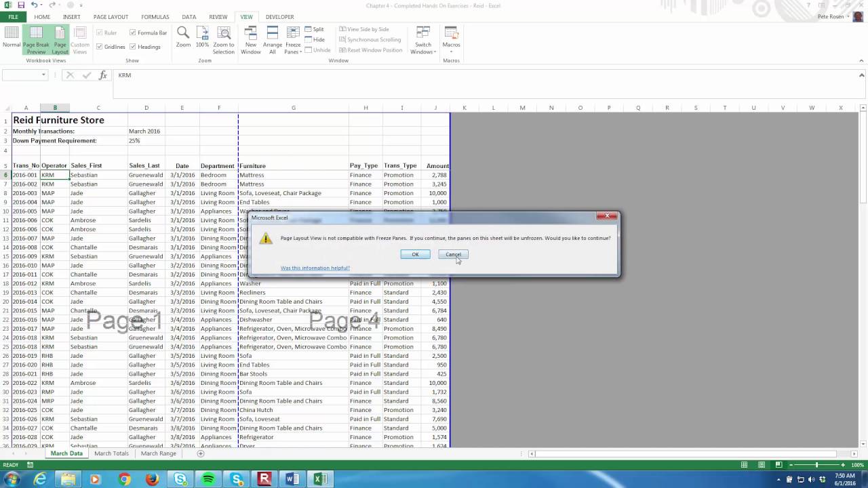
Task: Close the Microsoft Excel dialog
Action: [x=606, y=216]
